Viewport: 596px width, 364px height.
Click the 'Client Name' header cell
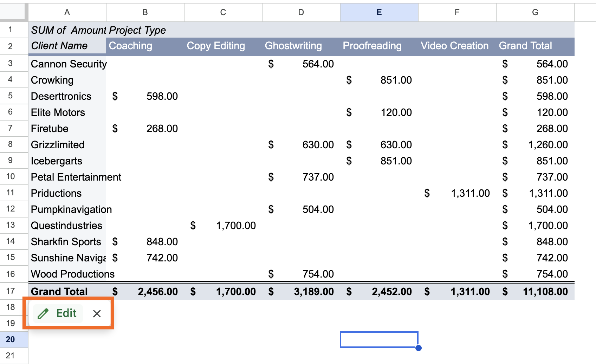pyautogui.click(x=67, y=46)
